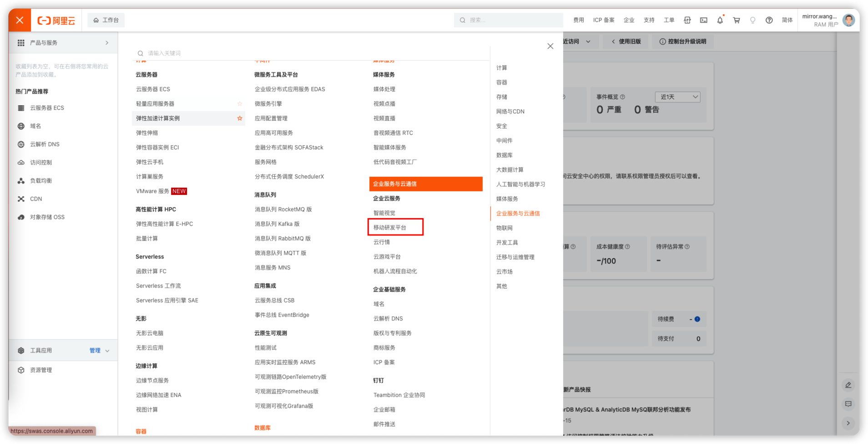Click the user avatar picture
Viewport: 868px width, 444px height.
(848, 20)
